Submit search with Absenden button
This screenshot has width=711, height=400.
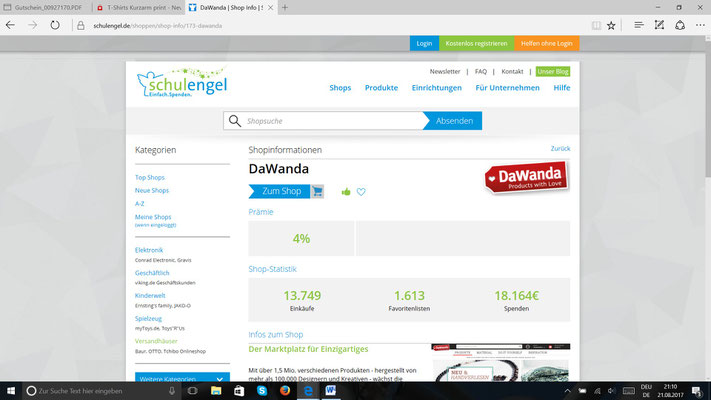[x=453, y=121]
